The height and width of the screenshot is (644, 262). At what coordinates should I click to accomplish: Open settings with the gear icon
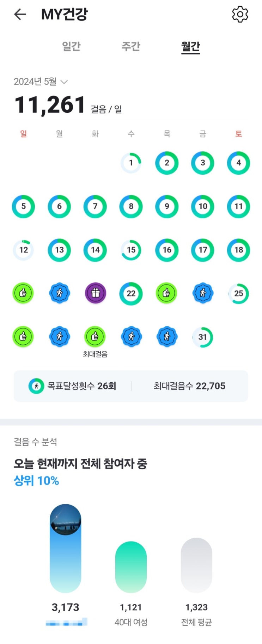[240, 14]
